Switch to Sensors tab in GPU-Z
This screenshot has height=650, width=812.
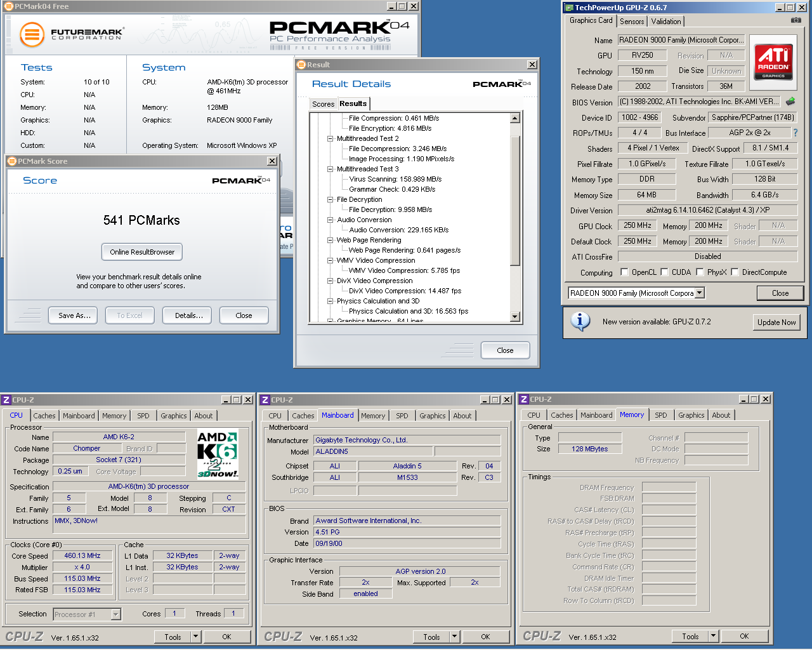pyautogui.click(x=632, y=22)
